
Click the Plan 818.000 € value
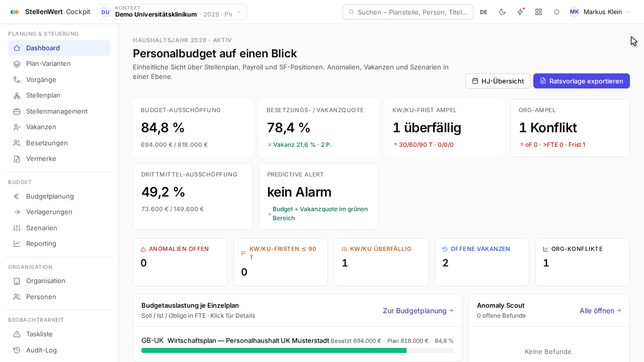[408, 341]
